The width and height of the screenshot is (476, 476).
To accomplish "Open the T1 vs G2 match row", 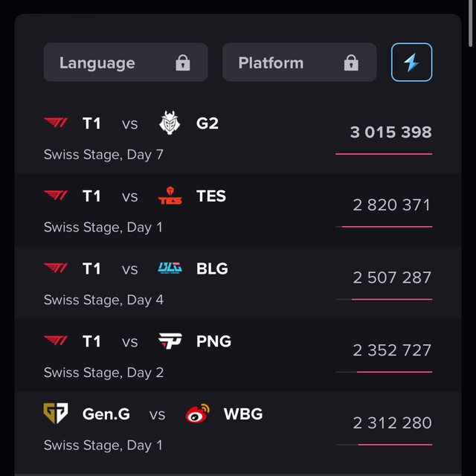I will [238, 138].
